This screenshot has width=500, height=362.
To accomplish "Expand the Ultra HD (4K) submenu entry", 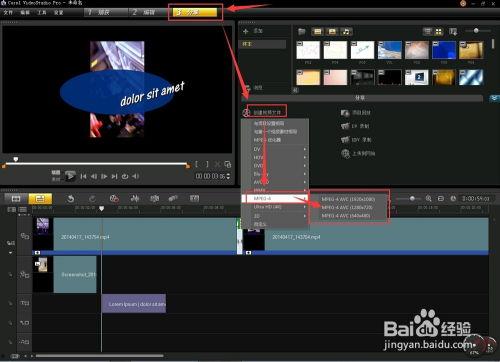I will click(275, 207).
